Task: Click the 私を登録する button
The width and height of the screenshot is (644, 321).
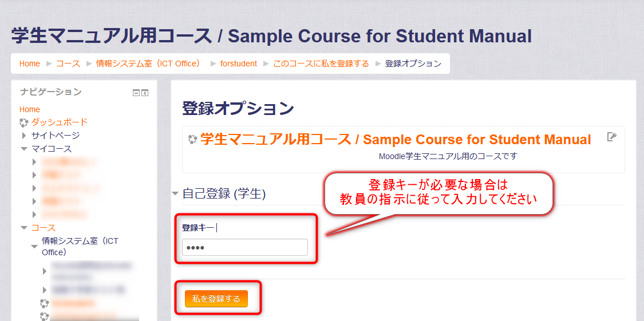Action: point(216,299)
